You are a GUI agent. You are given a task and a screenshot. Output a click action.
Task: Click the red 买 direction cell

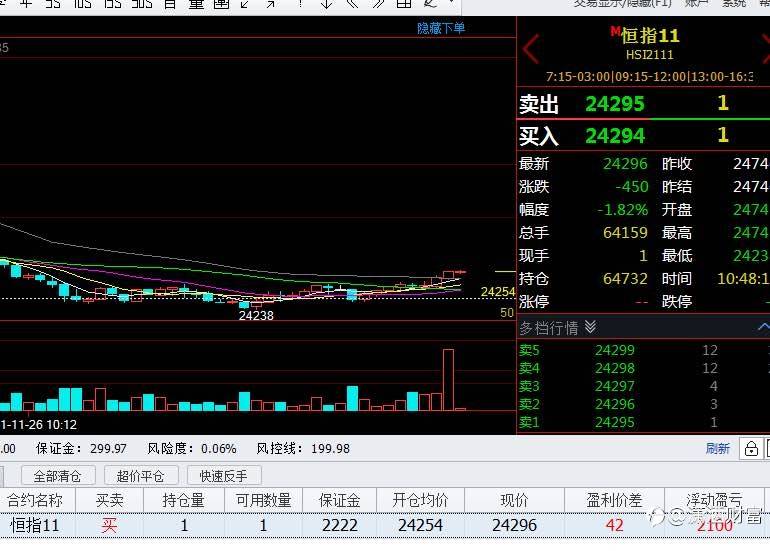click(110, 525)
